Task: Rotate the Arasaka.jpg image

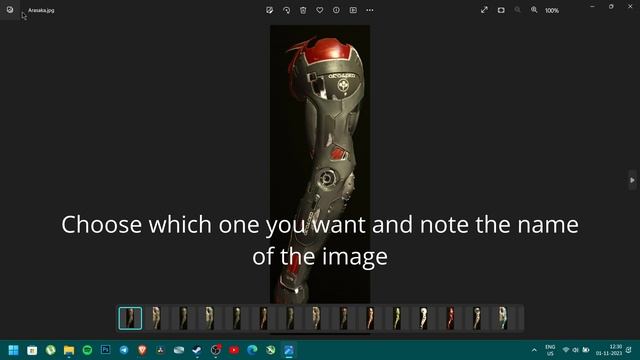Action: (287, 10)
